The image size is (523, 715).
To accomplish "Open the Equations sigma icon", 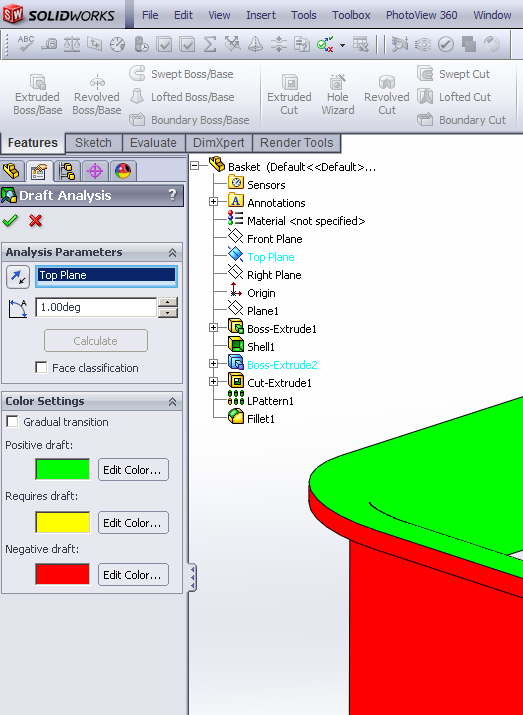I will [x=209, y=44].
